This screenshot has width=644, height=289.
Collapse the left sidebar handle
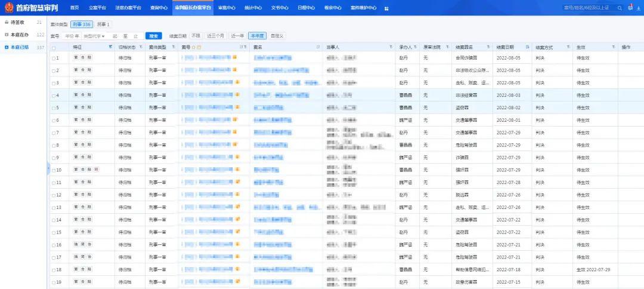coord(48,168)
